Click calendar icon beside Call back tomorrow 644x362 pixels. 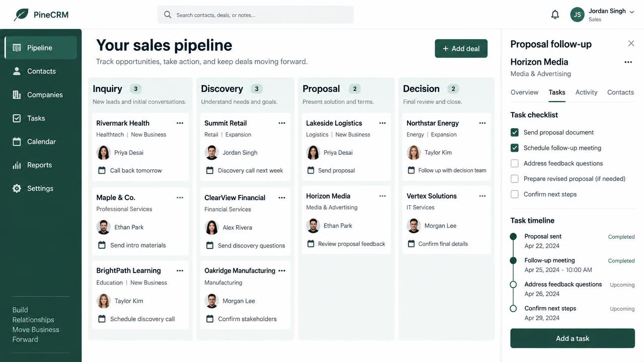click(102, 170)
